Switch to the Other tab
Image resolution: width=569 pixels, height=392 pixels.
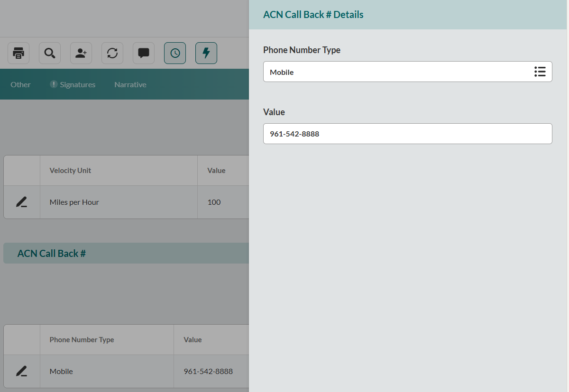coord(20,85)
